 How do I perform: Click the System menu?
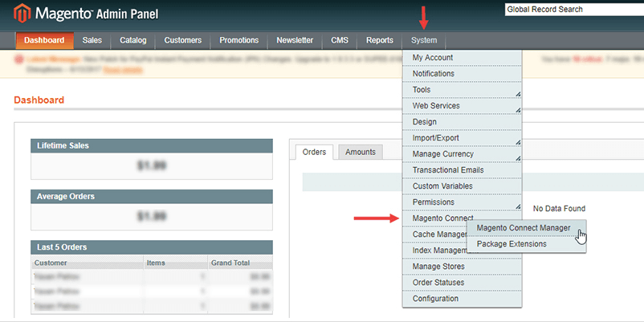click(424, 40)
